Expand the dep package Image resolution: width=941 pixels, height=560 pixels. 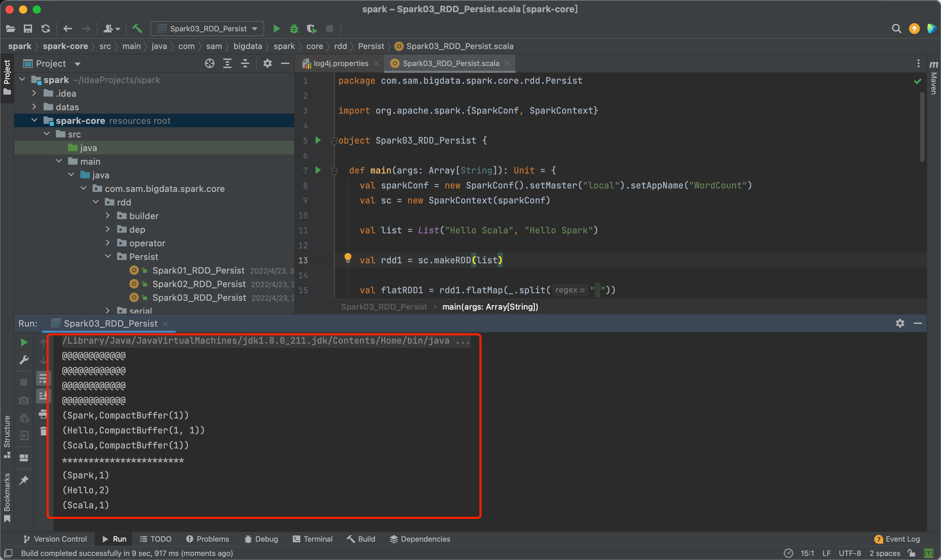click(108, 229)
